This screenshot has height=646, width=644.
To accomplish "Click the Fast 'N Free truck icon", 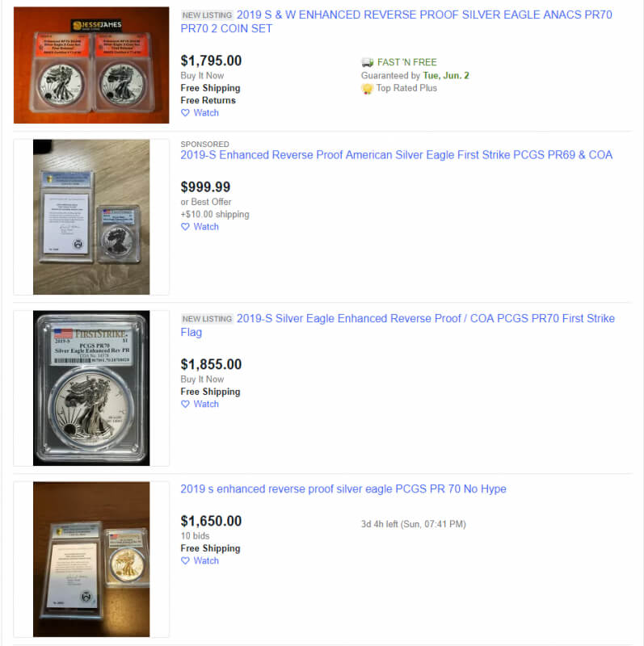I will pyautogui.click(x=367, y=62).
